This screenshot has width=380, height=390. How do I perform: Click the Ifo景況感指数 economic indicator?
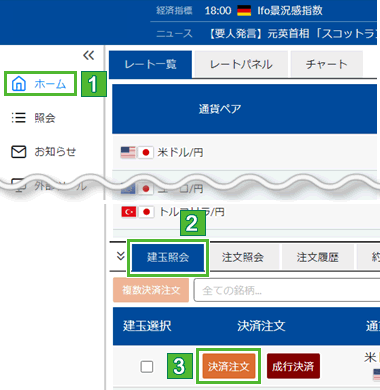290,11
